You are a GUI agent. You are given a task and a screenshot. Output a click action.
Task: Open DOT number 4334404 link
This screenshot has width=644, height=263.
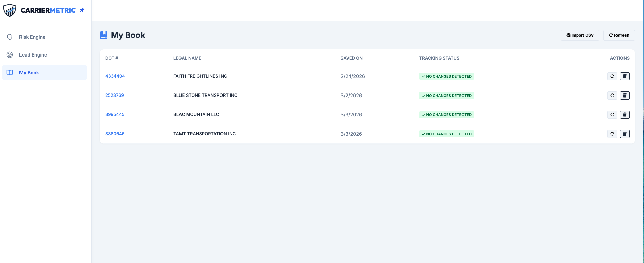(115, 76)
